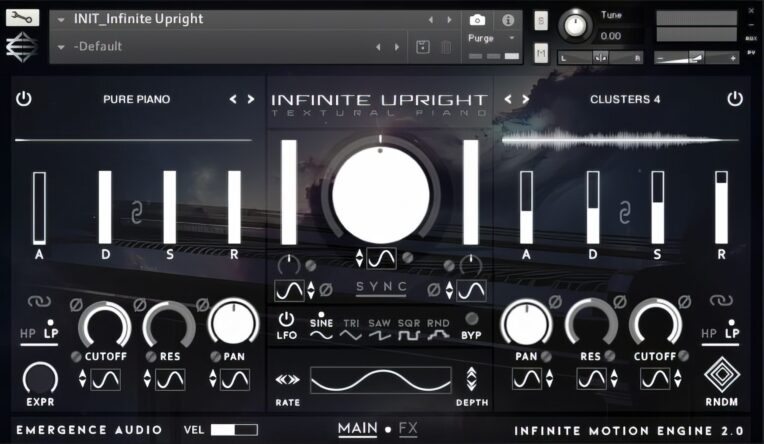Image resolution: width=764 pixels, height=444 pixels.
Task: Click the LFO waveform display
Action: click(381, 380)
